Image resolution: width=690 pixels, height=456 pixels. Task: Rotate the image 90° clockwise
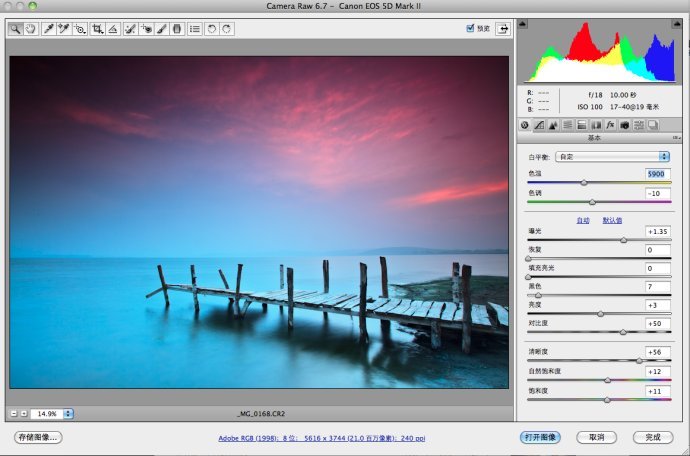(227, 29)
